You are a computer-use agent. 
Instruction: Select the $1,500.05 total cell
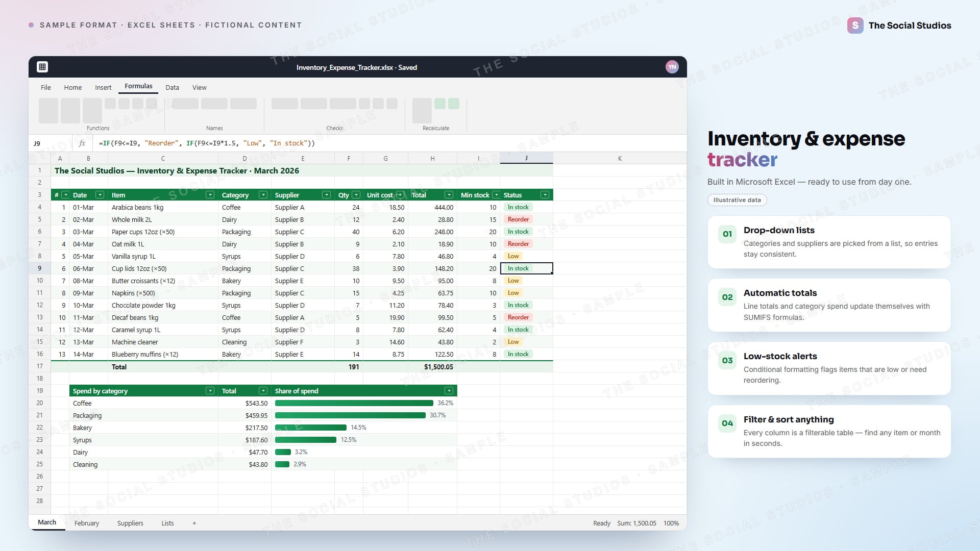[x=432, y=366]
